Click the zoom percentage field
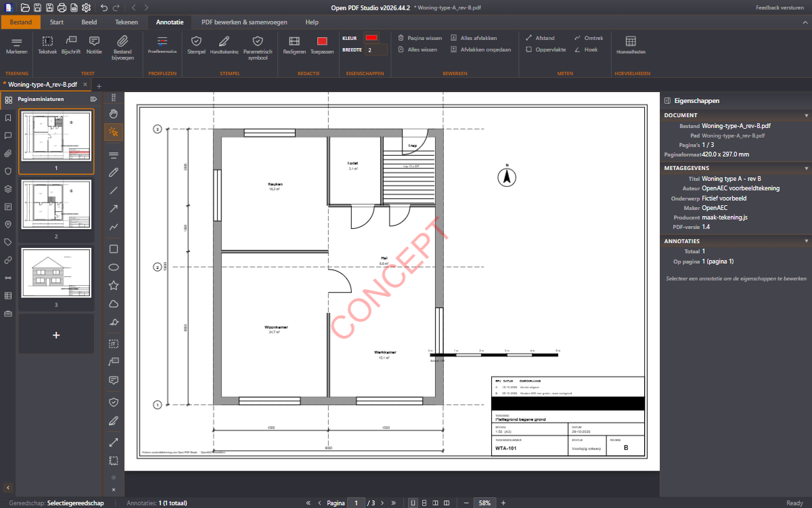The image size is (812, 508). tap(484, 503)
